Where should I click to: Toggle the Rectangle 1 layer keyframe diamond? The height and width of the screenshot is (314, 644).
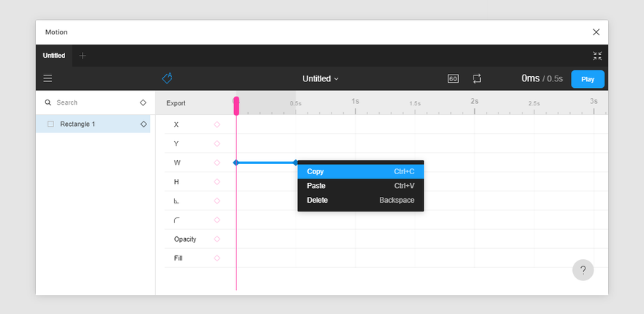click(143, 124)
